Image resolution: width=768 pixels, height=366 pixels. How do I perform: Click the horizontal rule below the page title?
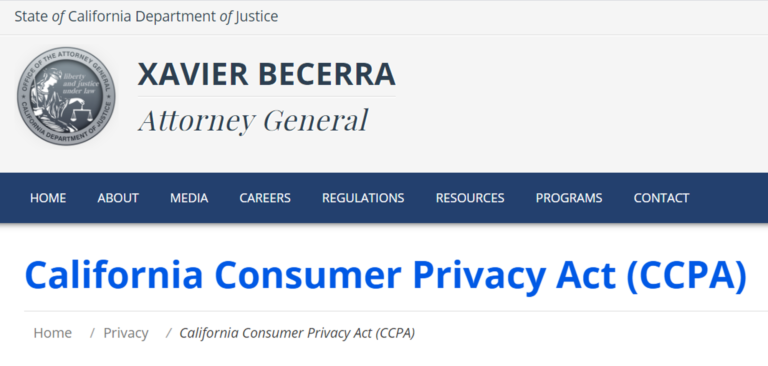pyautogui.click(x=396, y=311)
